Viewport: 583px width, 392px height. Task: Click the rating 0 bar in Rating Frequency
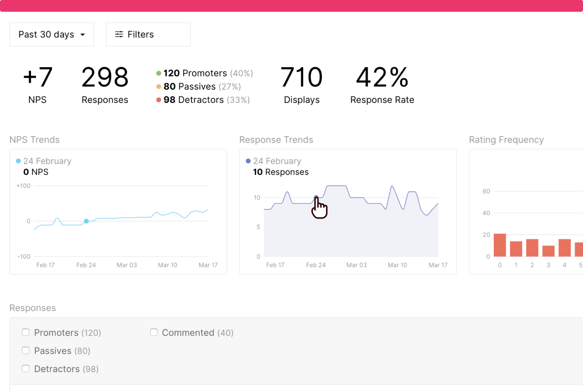pos(500,245)
